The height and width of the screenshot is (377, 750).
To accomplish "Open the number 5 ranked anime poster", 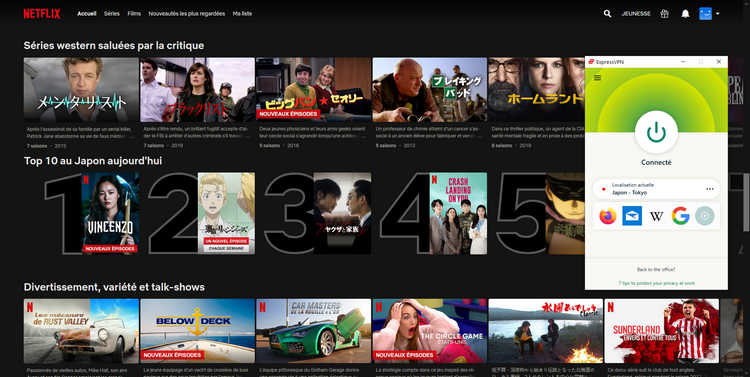I will click(x=565, y=213).
